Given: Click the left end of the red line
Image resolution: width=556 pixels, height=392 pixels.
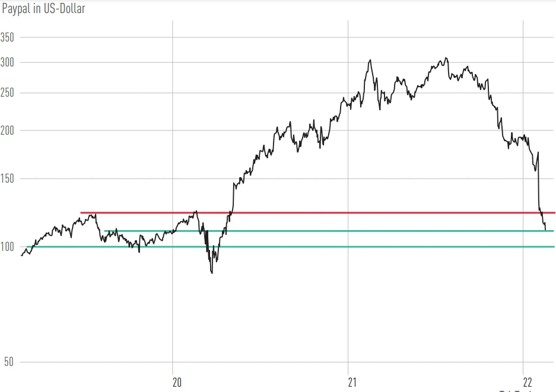Looking at the screenshot, I should (x=81, y=212).
